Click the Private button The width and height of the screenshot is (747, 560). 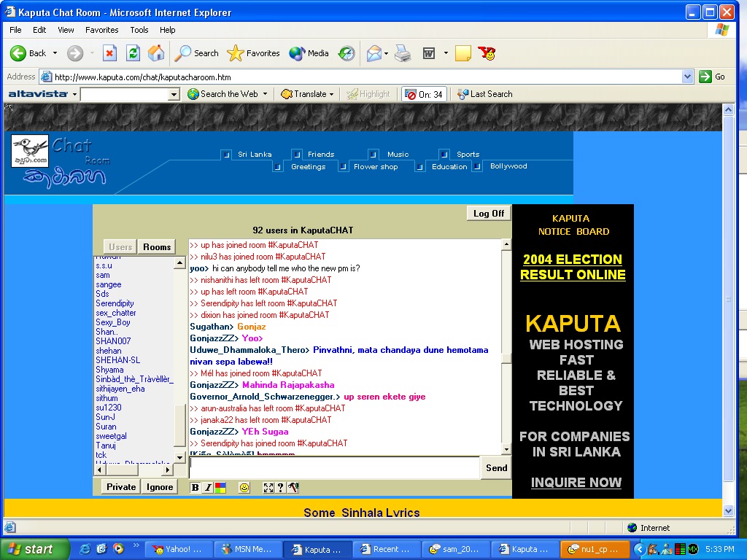point(121,486)
